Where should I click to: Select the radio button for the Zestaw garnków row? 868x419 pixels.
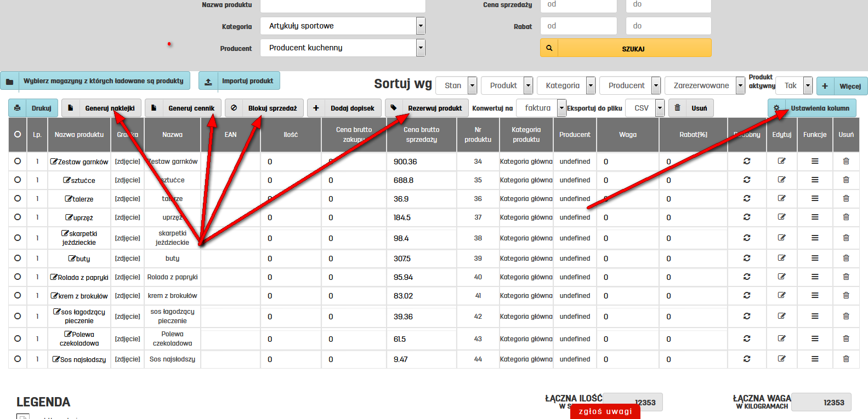click(x=18, y=161)
